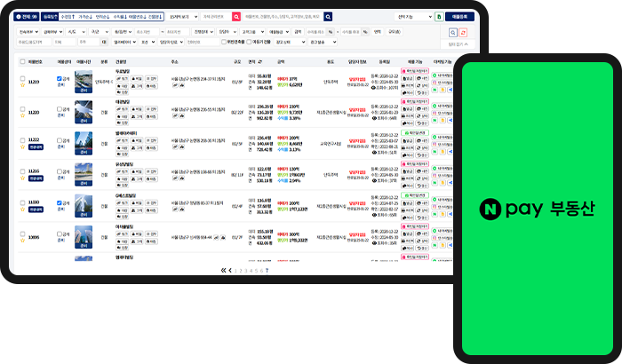This screenshot has height=364, width=622.
Task: Open the 시/도 filter dropdown
Action: [x=76, y=32]
